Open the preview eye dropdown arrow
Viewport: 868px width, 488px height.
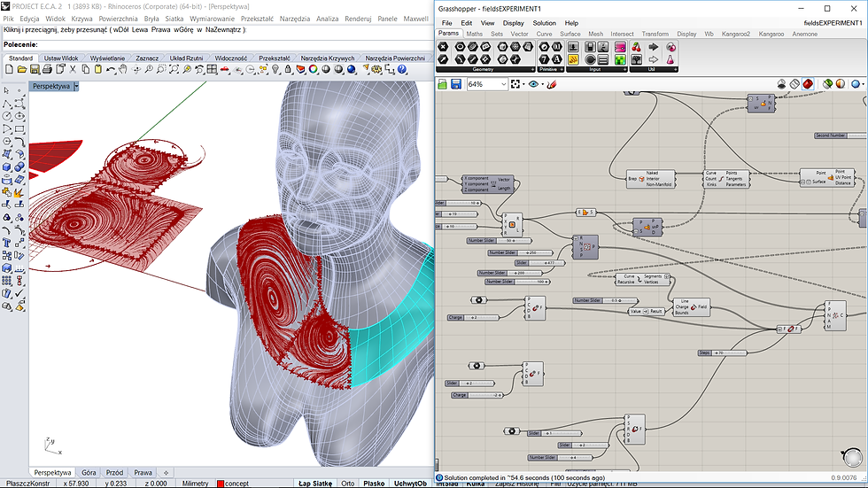(542, 84)
